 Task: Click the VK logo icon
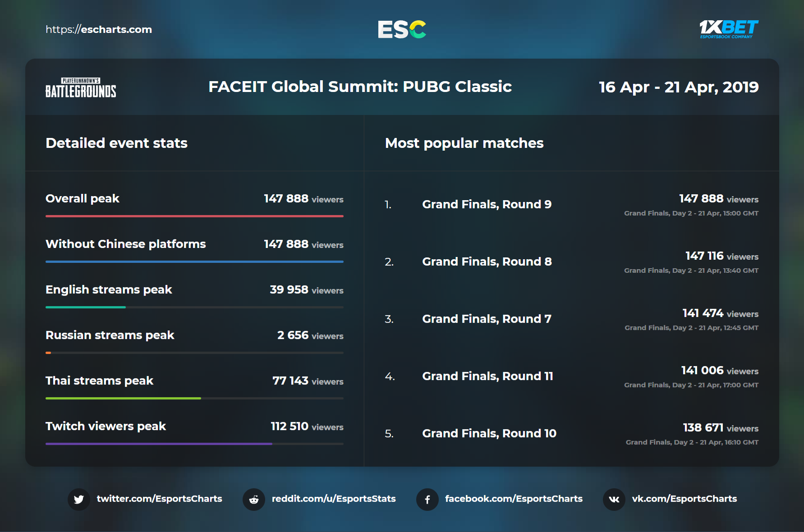pyautogui.click(x=614, y=499)
